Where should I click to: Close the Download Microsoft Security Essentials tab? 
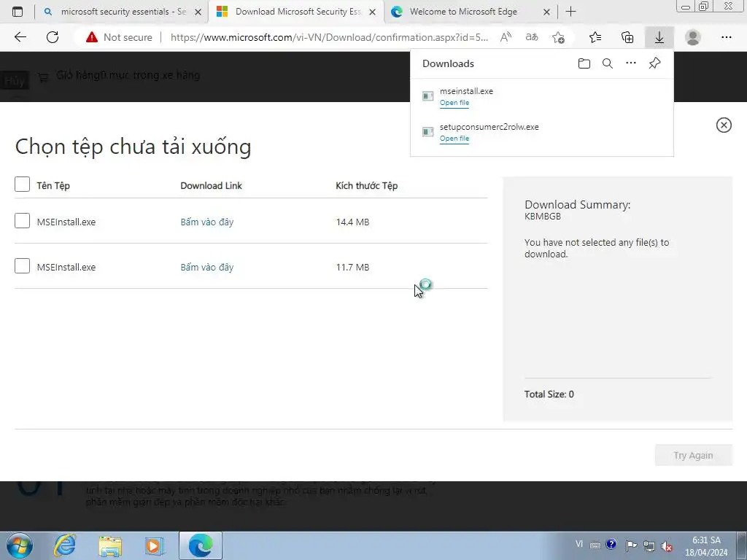pyautogui.click(x=373, y=12)
